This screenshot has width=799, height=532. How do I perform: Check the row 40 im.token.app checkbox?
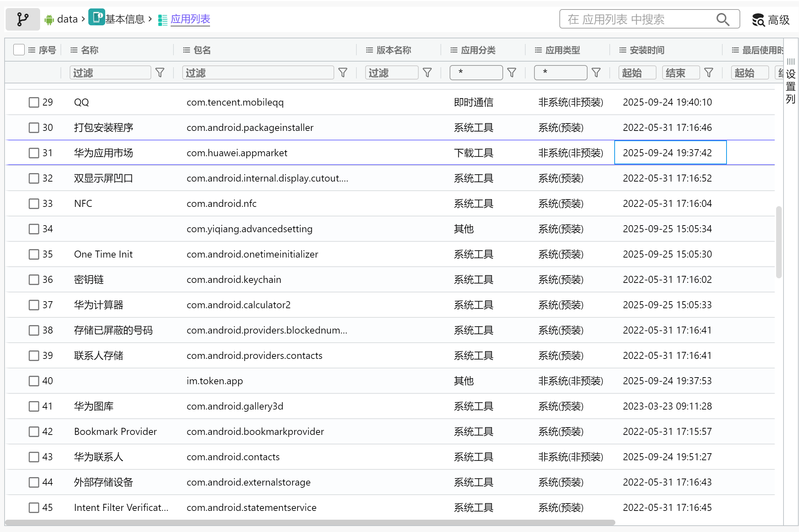click(x=34, y=381)
